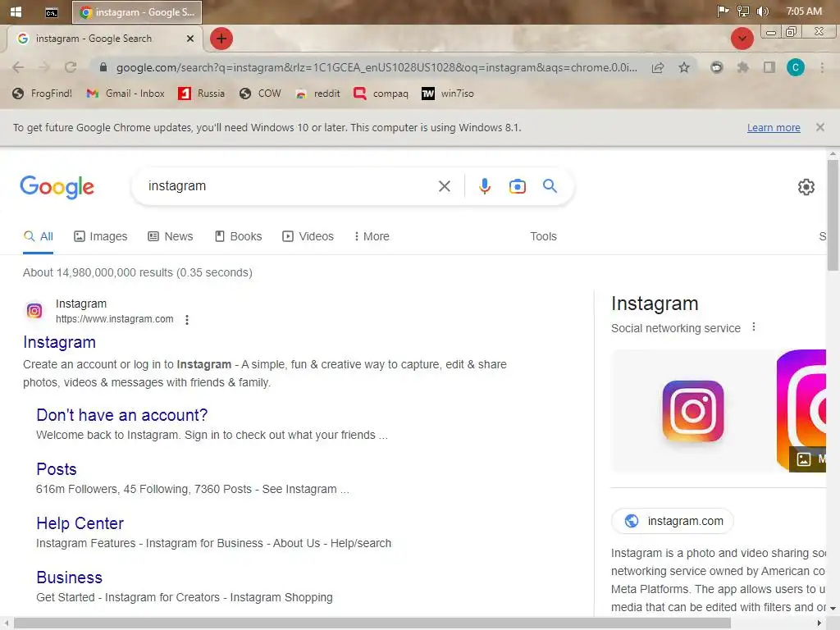Open the Action Center flag icon
The width and height of the screenshot is (840, 630).
[x=724, y=11]
